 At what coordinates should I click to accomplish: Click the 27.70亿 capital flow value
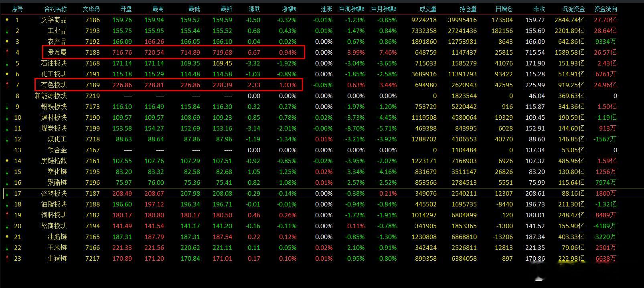tap(606, 20)
